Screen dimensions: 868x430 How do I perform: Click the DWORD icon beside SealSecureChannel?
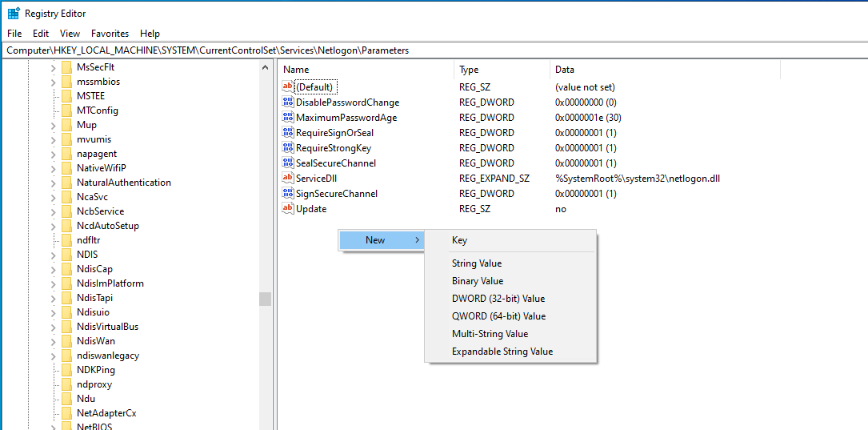point(288,163)
